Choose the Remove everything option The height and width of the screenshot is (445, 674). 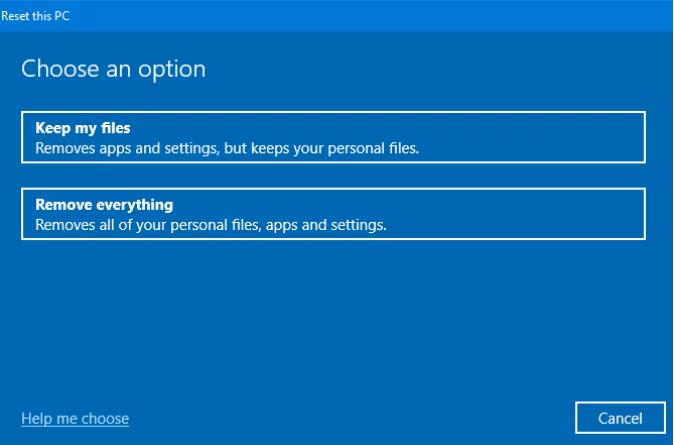click(333, 214)
